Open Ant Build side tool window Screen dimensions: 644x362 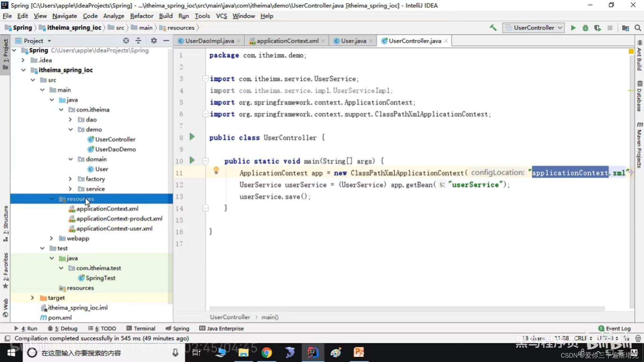639,55
